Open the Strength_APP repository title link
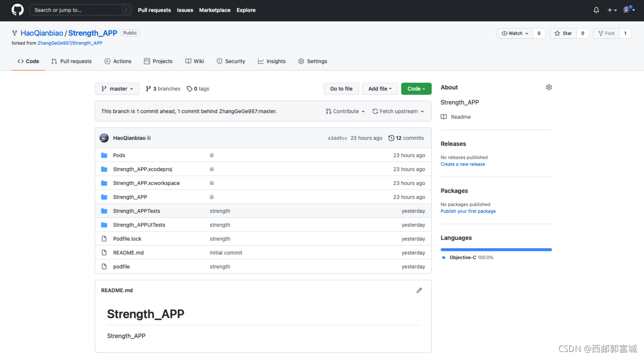 (x=93, y=33)
